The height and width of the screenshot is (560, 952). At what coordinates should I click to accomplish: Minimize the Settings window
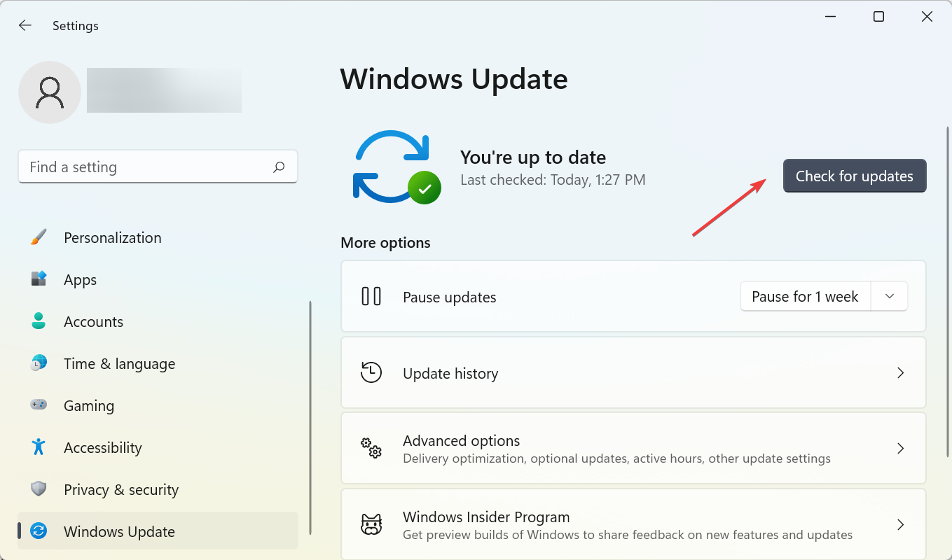pos(830,17)
